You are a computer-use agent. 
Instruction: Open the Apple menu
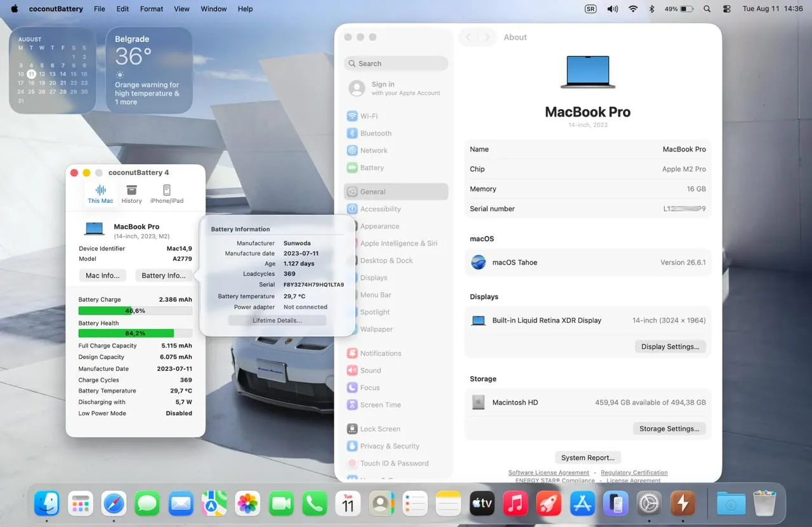(x=14, y=9)
